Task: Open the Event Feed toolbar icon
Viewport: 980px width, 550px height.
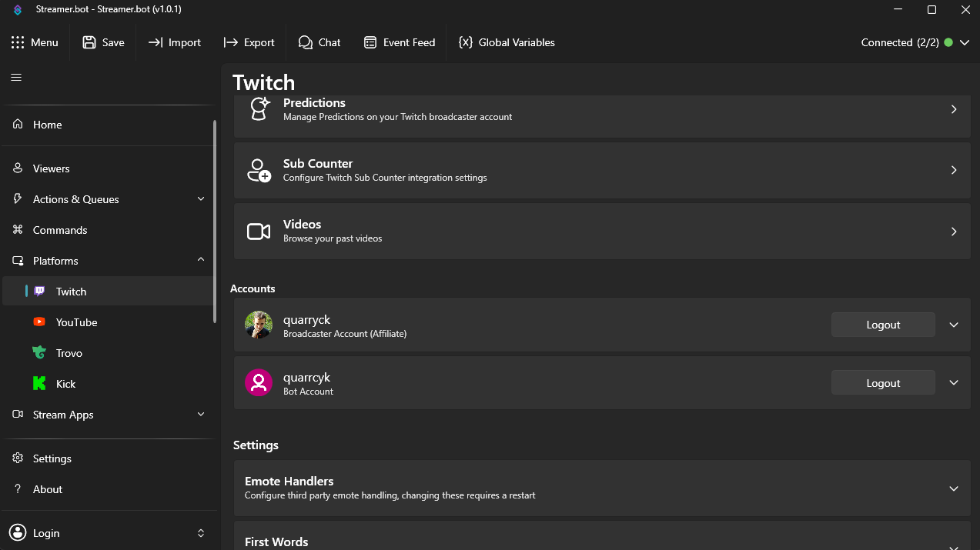Action: tap(370, 42)
